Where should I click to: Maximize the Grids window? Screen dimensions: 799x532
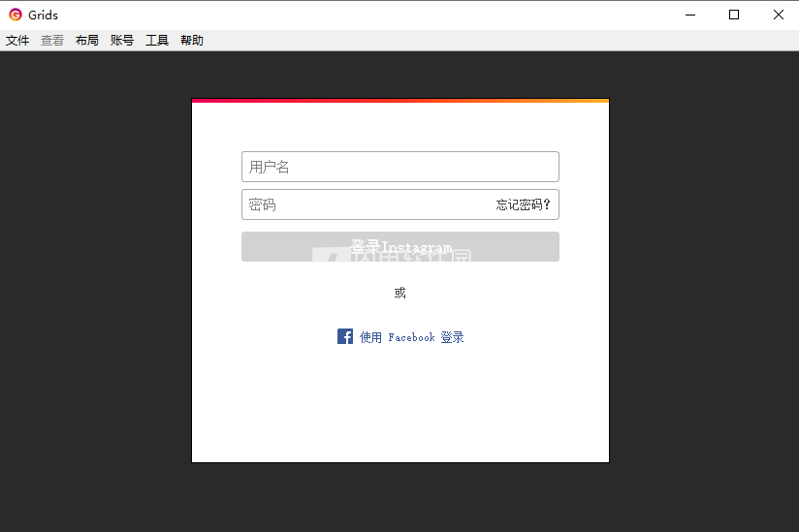pos(734,15)
